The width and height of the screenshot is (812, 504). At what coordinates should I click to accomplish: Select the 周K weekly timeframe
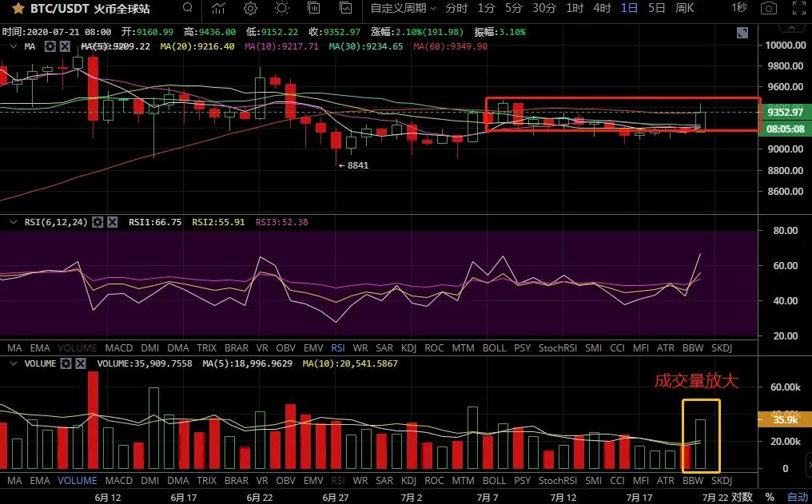point(685,8)
